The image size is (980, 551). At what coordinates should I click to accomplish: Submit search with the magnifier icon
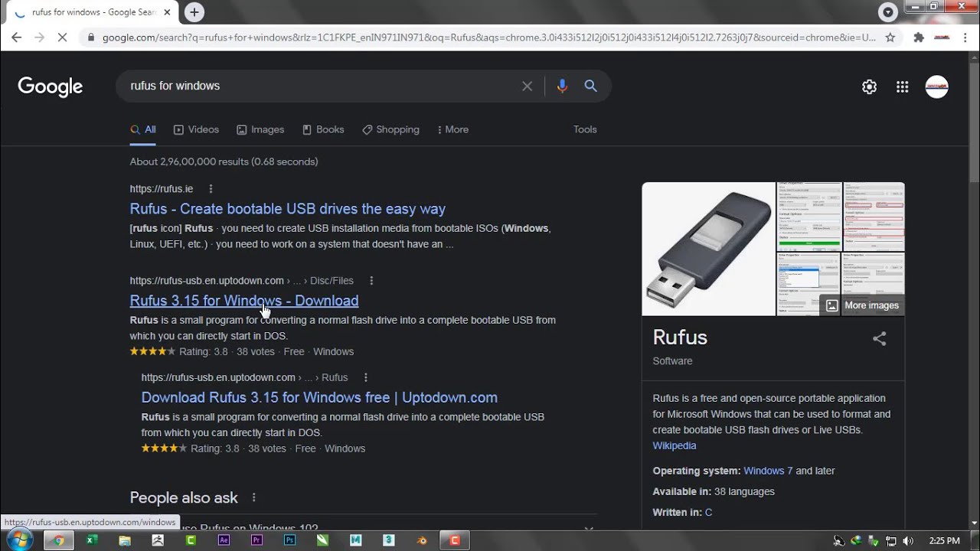tap(590, 86)
